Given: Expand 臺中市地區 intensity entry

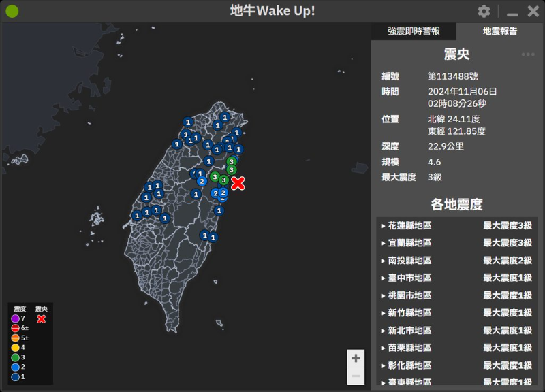Looking at the screenshot, I should (456, 278).
